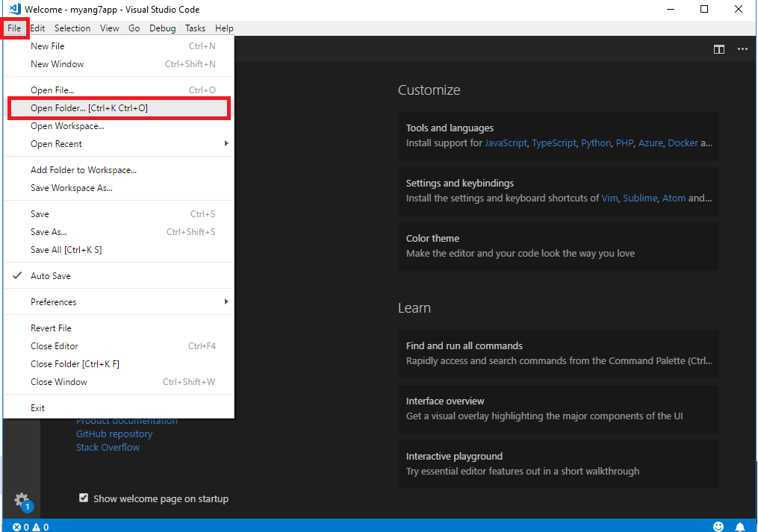Select Open Folder... menu entry
Screen dimensions: 758x532
tap(119, 107)
